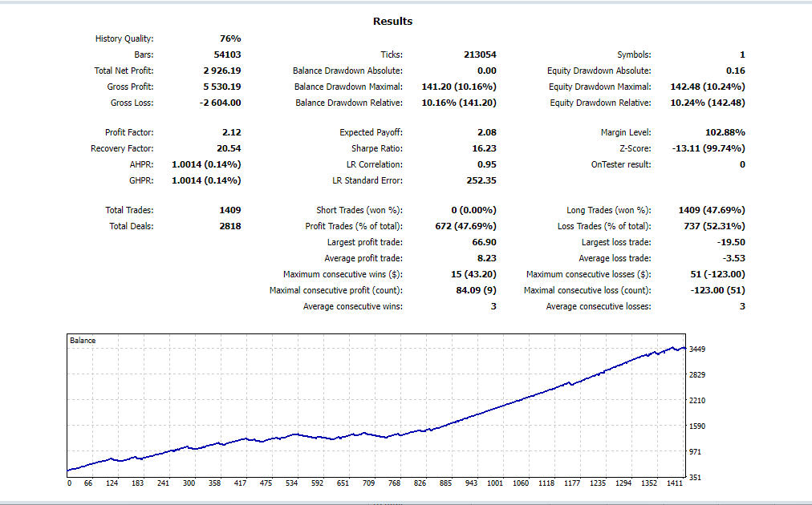Click Maximum consecutive losses value 51 (-123.00)
812x505 pixels.
[x=718, y=274]
